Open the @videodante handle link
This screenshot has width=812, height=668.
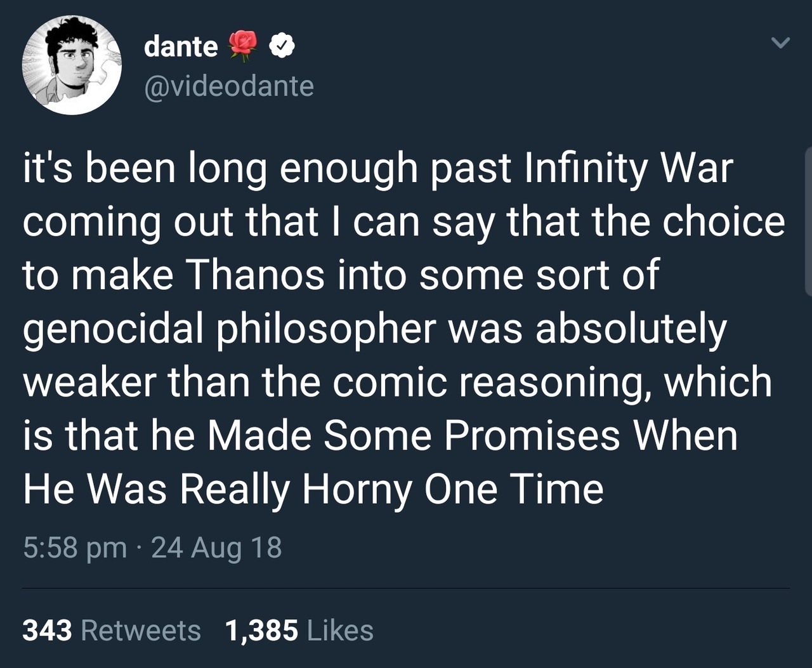click(x=229, y=86)
